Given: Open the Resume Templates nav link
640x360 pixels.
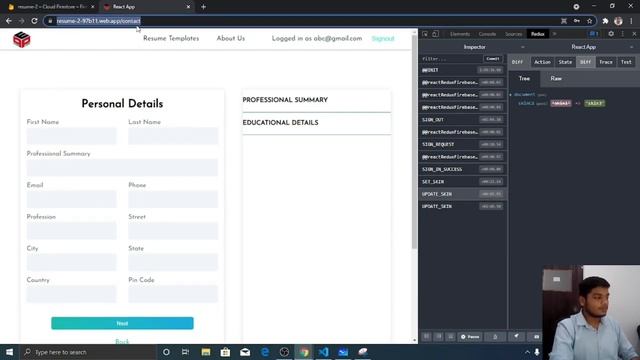Looking at the screenshot, I should click(171, 38).
